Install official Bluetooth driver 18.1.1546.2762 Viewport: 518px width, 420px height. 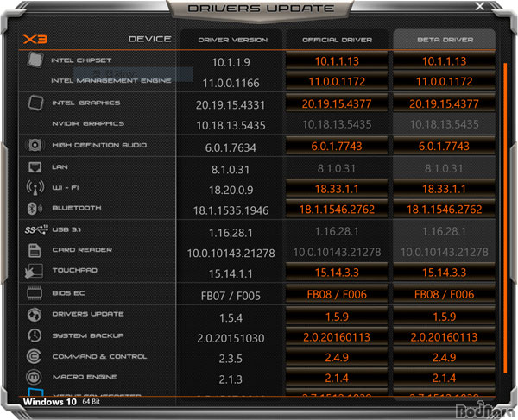(x=337, y=209)
